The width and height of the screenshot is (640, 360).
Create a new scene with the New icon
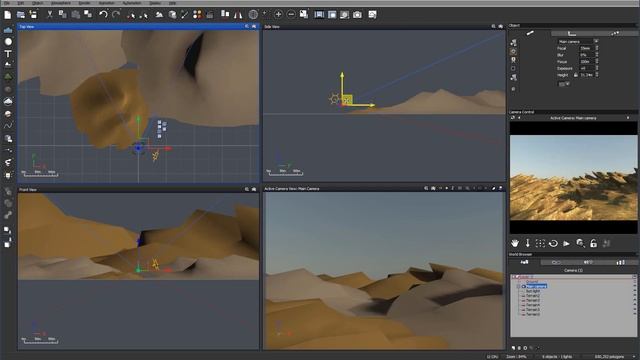(x=8, y=15)
